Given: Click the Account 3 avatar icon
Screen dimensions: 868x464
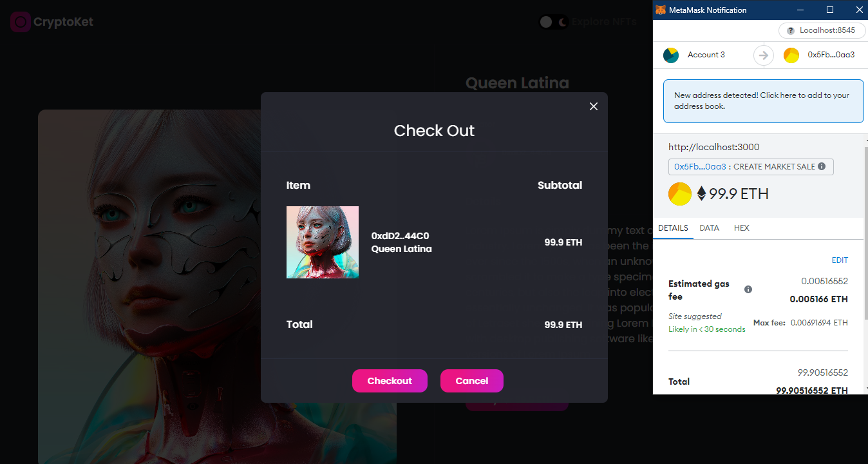Looking at the screenshot, I should [671, 55].
